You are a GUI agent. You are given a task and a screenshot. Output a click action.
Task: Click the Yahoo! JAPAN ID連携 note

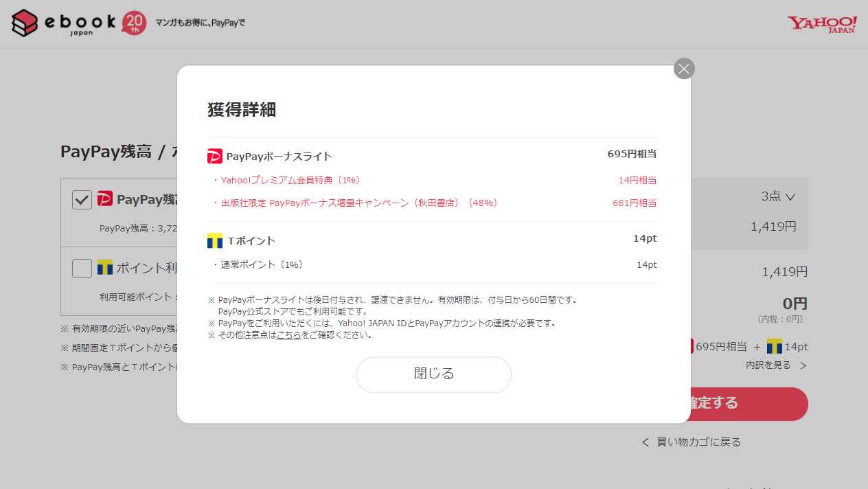(x=382, y=323)
